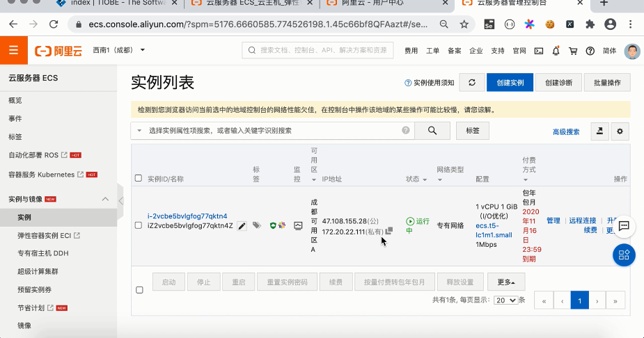The width and height of the screenshot is (644, 338).
Task: Tick the bottom batch-action checkbox
Action: [140, 290]
